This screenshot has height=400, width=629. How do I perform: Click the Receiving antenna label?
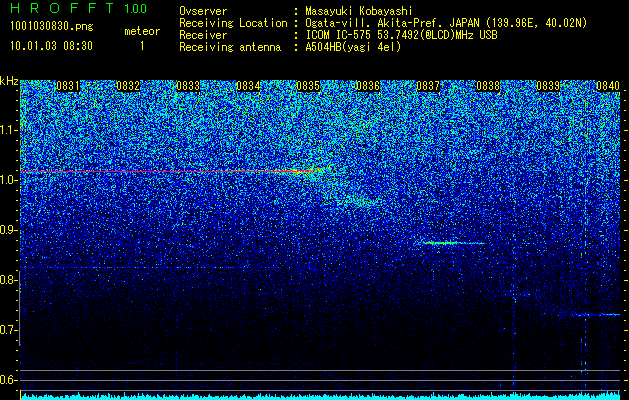[x=230, y=47]
